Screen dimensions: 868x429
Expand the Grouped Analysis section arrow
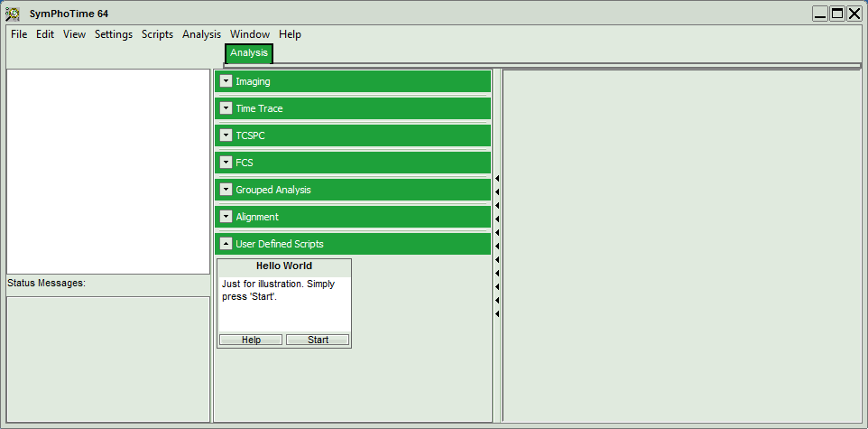pos(226,190)
